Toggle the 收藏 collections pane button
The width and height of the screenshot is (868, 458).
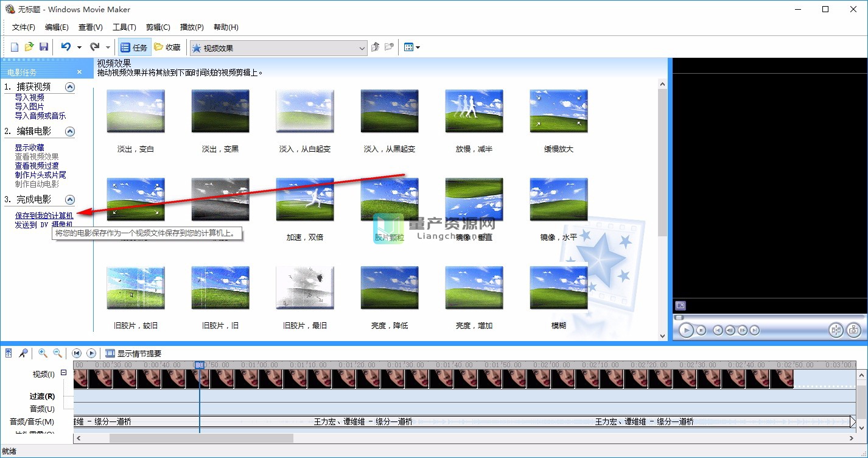click(x=167, y=48)
